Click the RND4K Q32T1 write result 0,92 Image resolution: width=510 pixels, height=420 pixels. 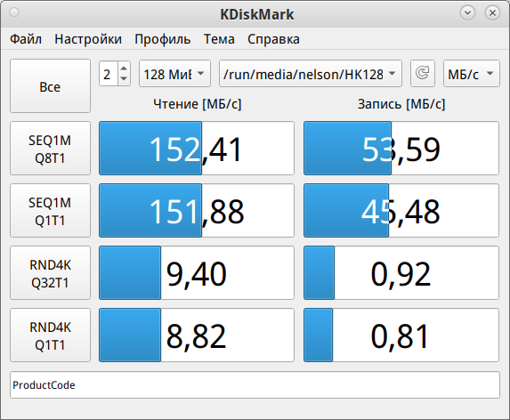click(x=401, y=273)
